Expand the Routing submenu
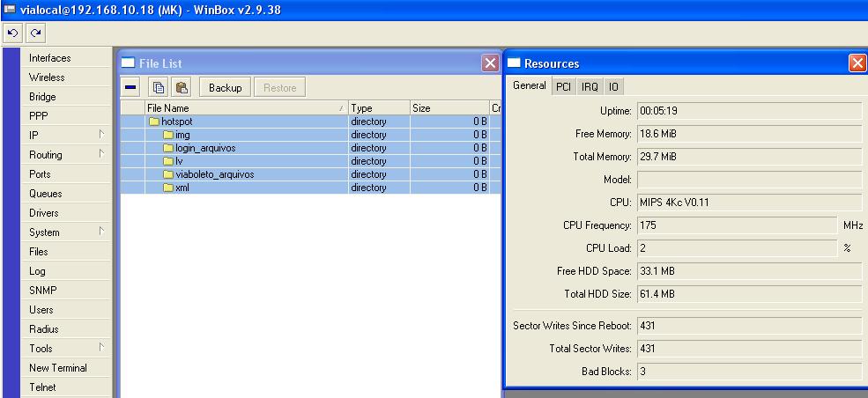 67,155
